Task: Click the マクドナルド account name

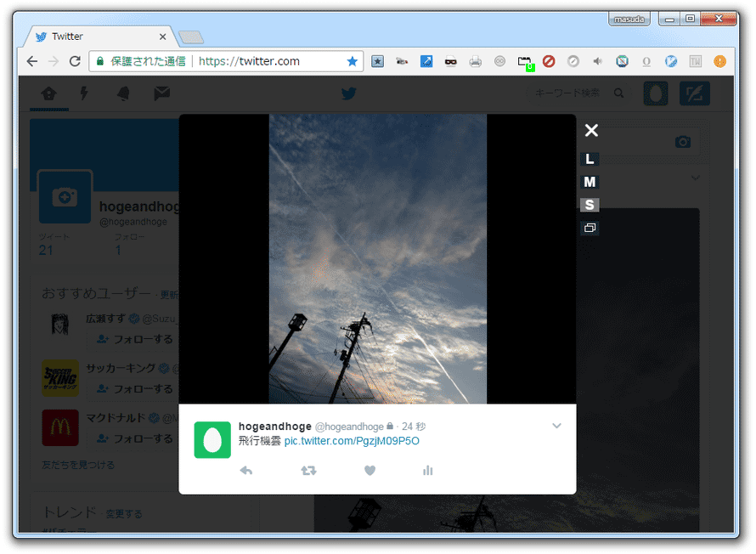Action: click(116, 418)
